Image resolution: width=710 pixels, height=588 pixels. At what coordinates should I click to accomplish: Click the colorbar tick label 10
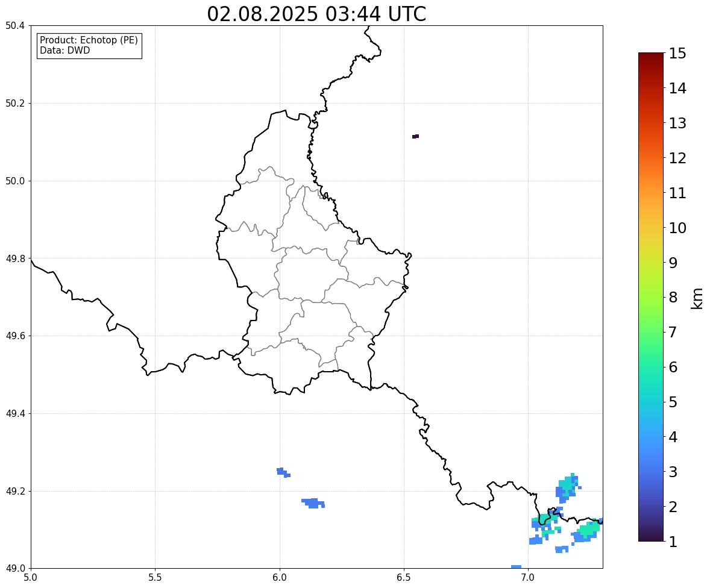pos(677,228)
